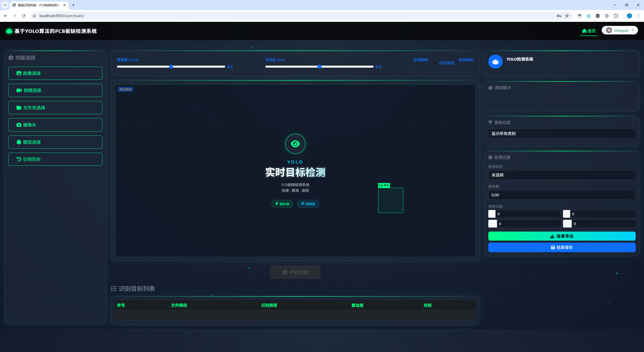Viewport: 644px width, 352px height.
Task: Open a new browser tab
Action: coord(73,5)
